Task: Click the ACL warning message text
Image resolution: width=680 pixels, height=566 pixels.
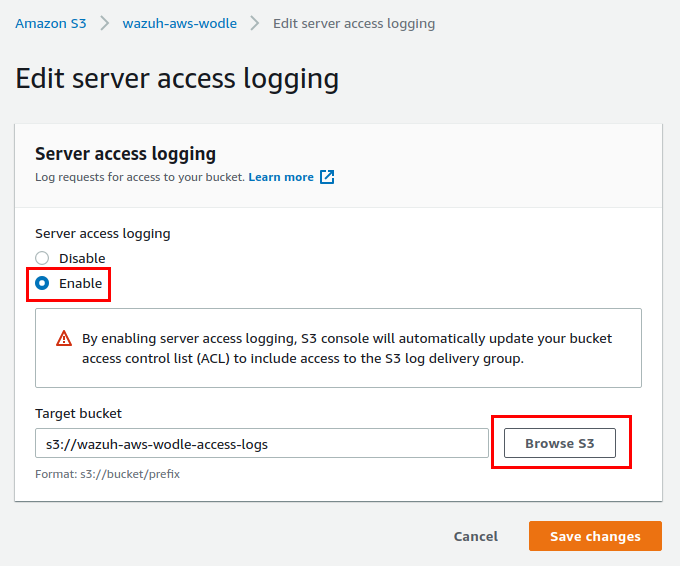Action: 347,348
